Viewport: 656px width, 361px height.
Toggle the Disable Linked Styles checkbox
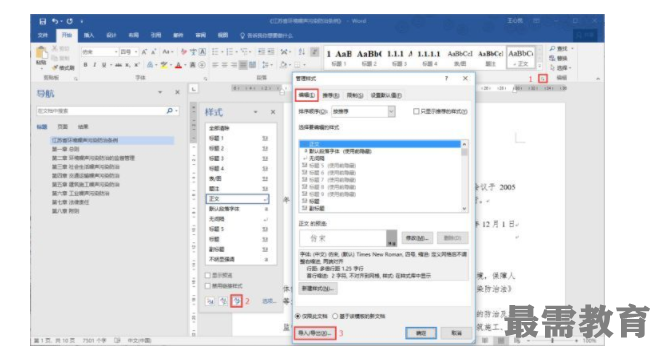click(208, 286)
